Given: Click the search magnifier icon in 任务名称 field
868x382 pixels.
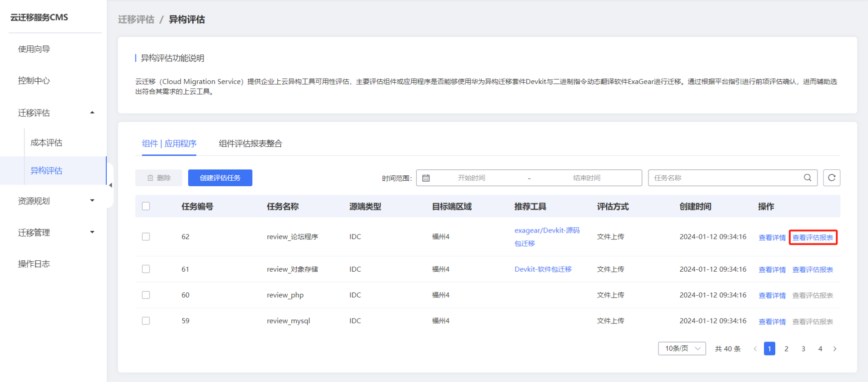Looking at the screenshot, I should (807, 178).
